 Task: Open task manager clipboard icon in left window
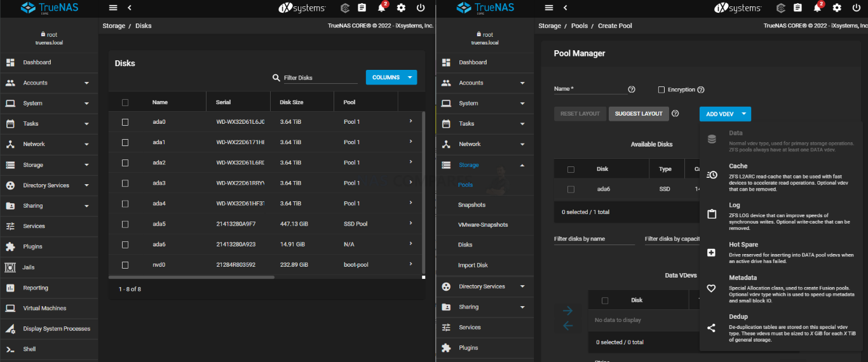click(362, 8)
